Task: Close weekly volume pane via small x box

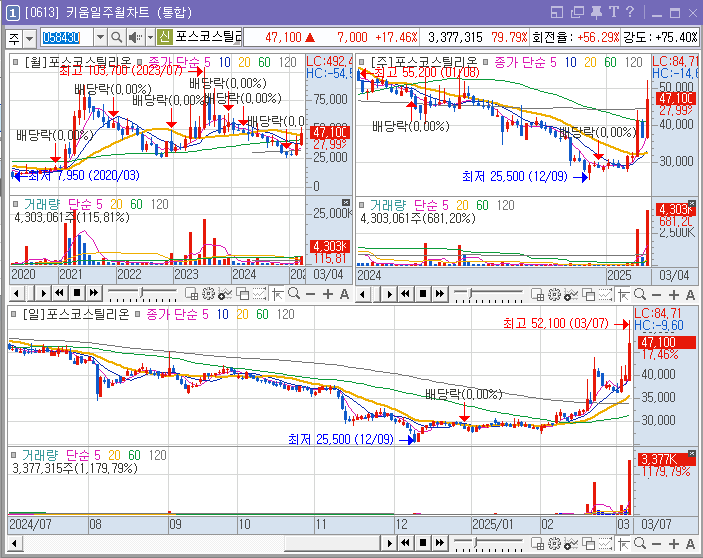Action: click(692, 203)
